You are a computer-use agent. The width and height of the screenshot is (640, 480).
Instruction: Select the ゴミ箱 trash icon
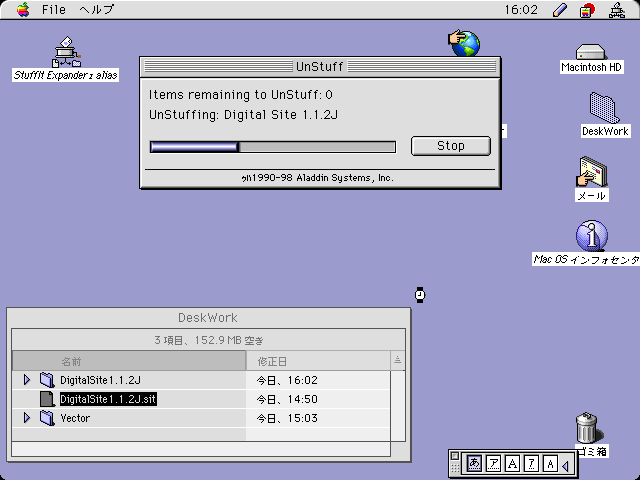click(x=589, y=427)
